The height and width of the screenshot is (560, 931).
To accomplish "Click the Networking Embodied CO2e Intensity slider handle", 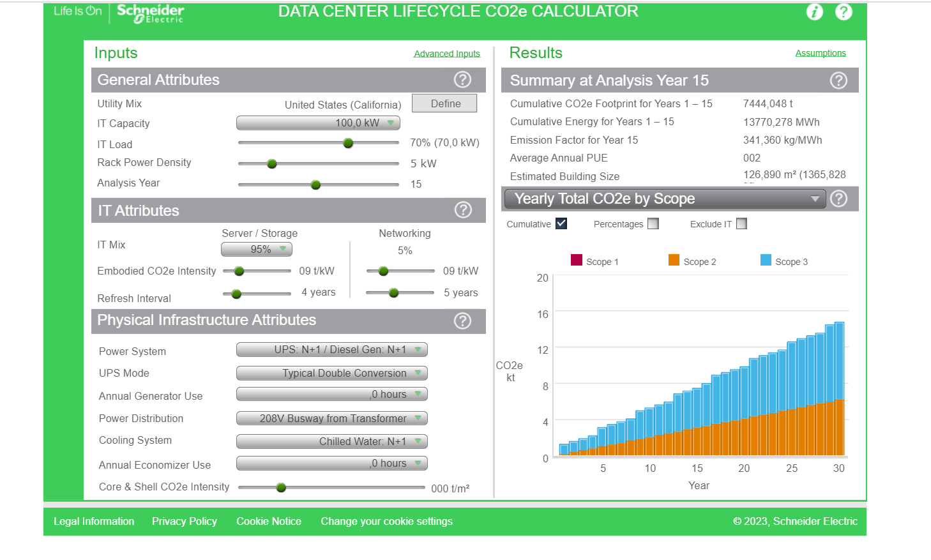I will click(383, 271).
